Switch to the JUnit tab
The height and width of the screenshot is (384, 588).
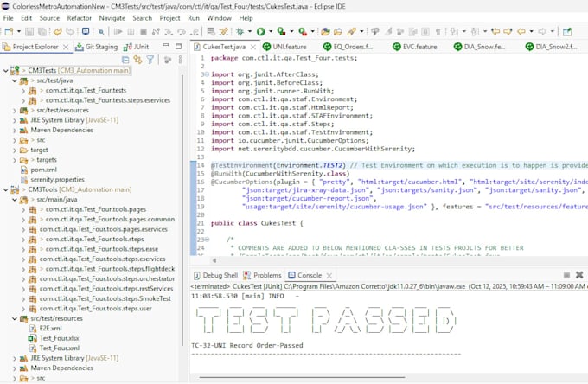pos(137,47)
